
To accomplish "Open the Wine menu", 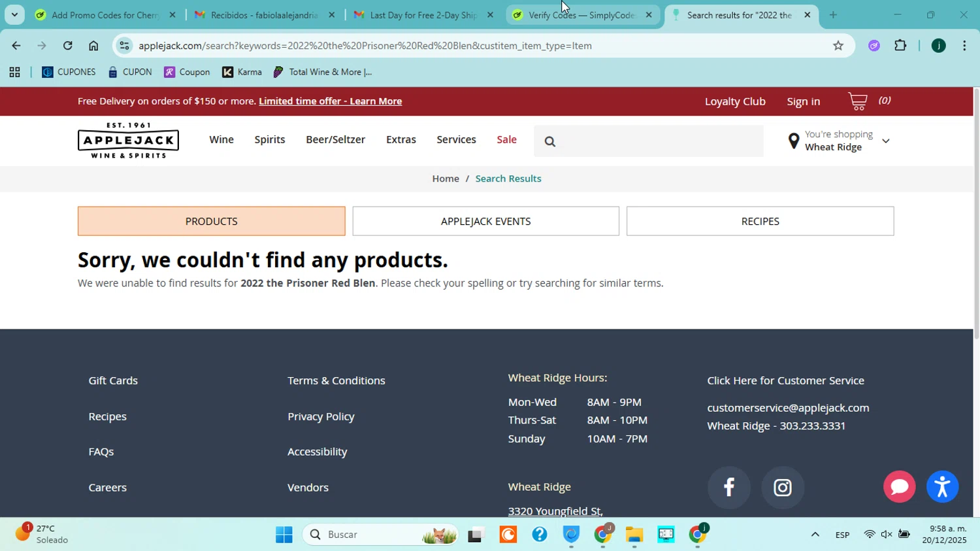I will (x=221, y=140).
